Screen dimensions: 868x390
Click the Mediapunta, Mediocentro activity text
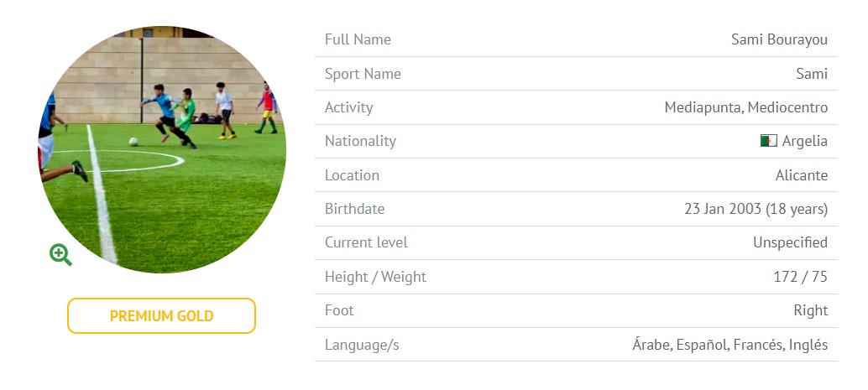745,107
